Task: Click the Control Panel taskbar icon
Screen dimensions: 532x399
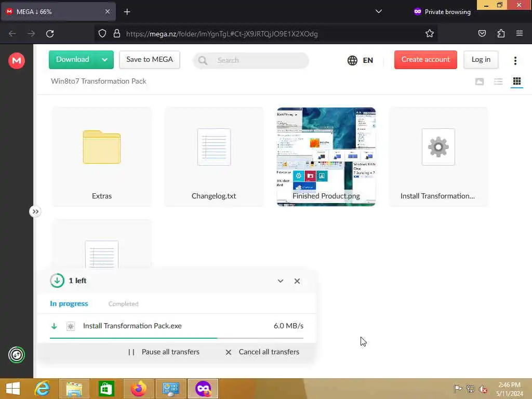Action: point(170,389)
